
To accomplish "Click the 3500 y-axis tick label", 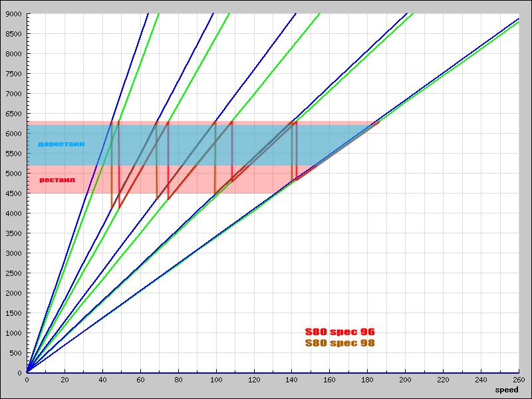I will pyautogui.click(x=13, y=233).
